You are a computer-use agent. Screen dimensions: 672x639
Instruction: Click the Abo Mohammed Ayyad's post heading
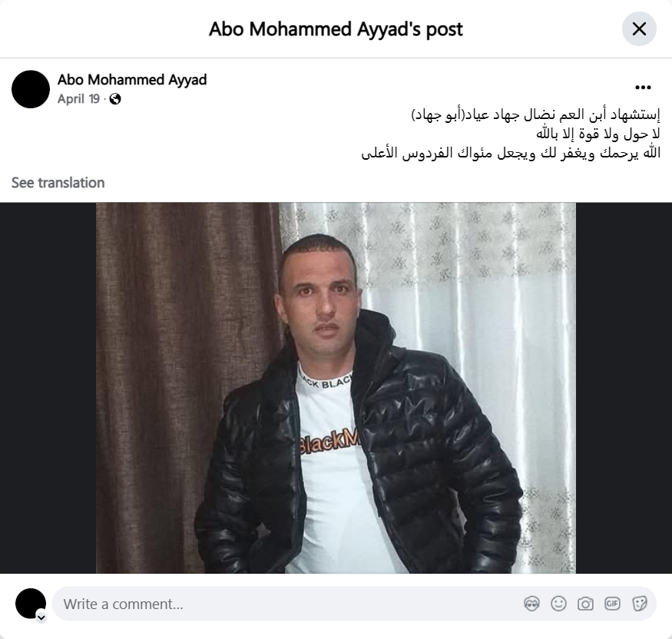(x=336, y=29)
